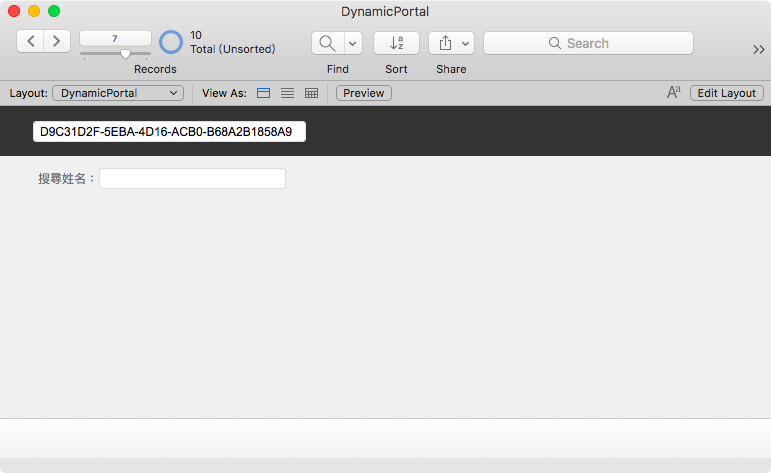Expand the Find options dropdown arrow
The height and width of the screenshot is (473, 771).
click(353, 43)
